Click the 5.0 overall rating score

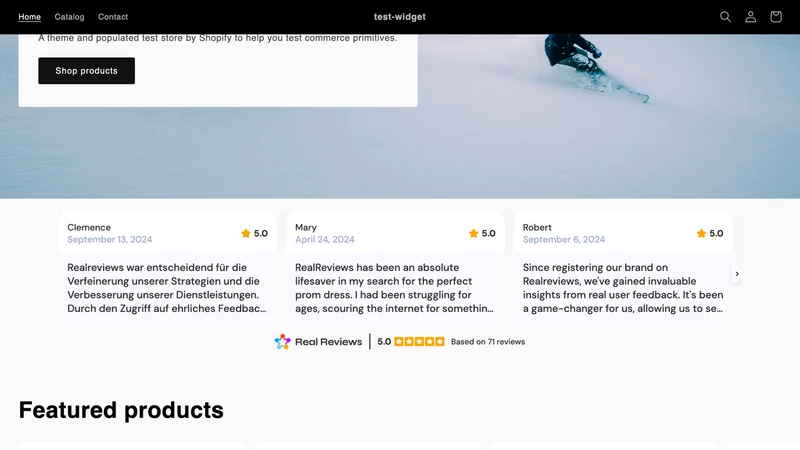[x=384, y=342]
